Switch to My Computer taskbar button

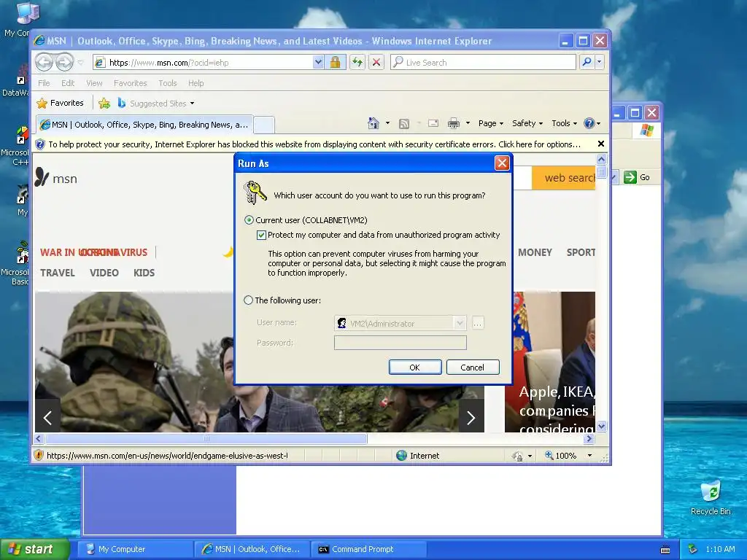click(x=135, y=549)
